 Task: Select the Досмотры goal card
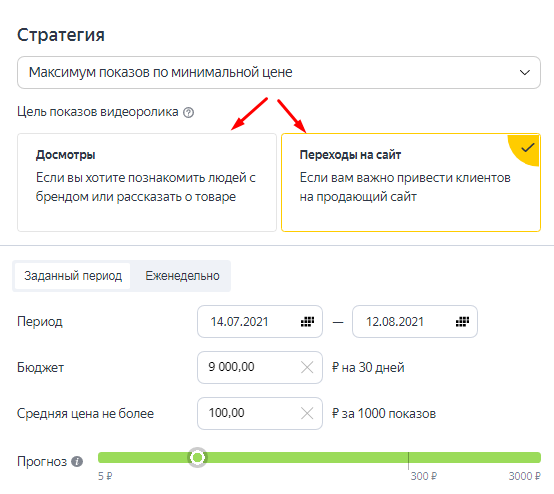(x=147, y=182)
